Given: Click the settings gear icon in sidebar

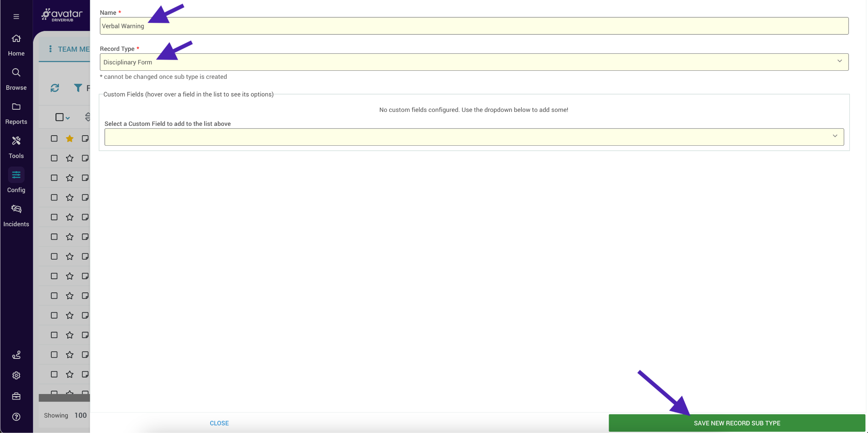Looking at the screenshot, I should coord(16,375).
